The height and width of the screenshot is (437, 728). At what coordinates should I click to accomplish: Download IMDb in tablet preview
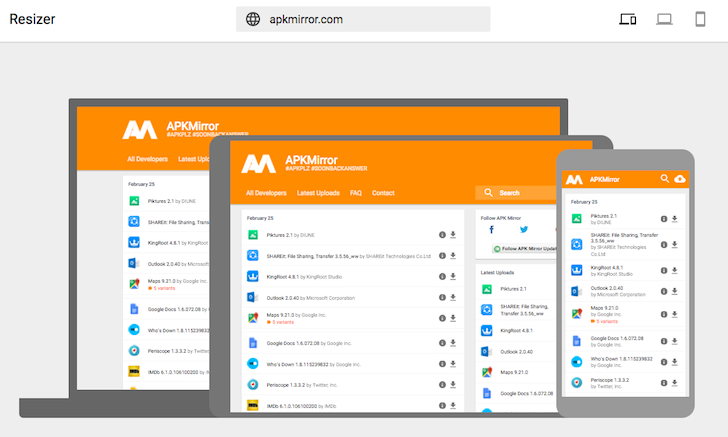click(x=453, y=405)
